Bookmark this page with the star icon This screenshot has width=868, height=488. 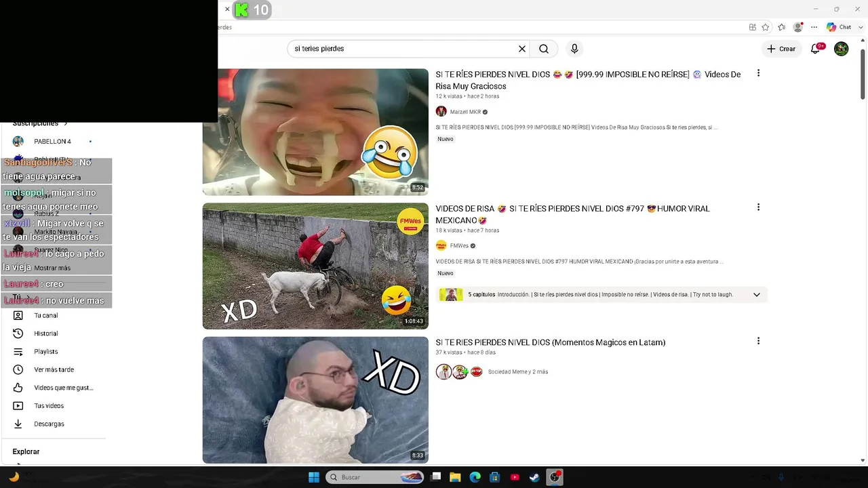pos(766,27)
